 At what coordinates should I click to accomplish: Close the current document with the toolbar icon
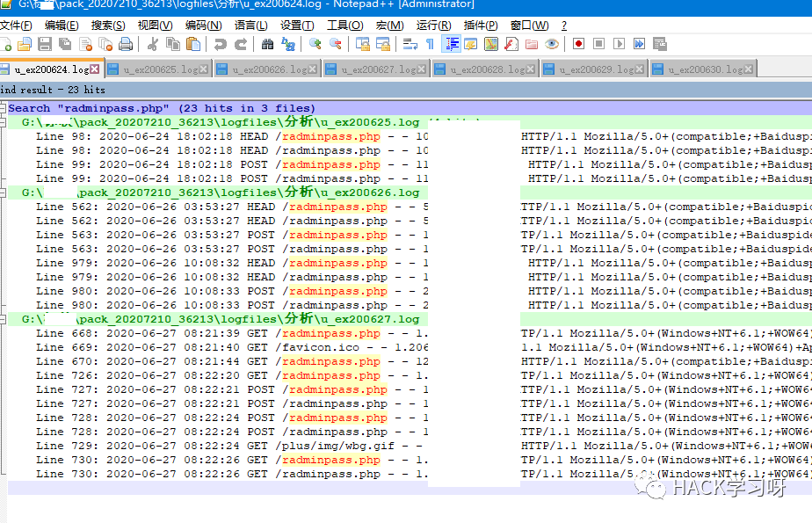pyautogui.click(x=85, y=45)
